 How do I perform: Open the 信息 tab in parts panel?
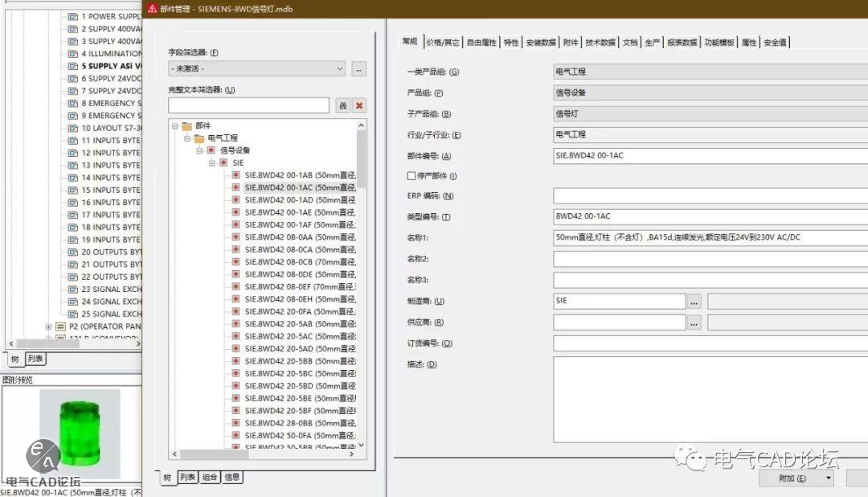point(232,477)
